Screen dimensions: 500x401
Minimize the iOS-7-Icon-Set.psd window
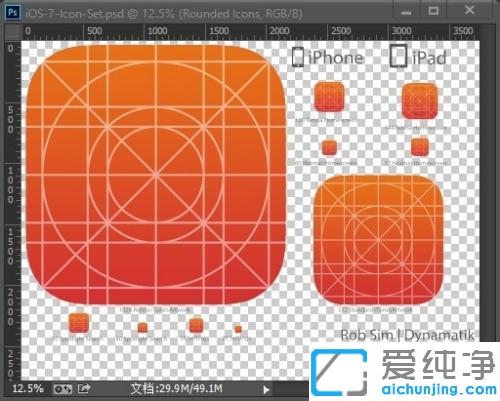tap(406, 12)
